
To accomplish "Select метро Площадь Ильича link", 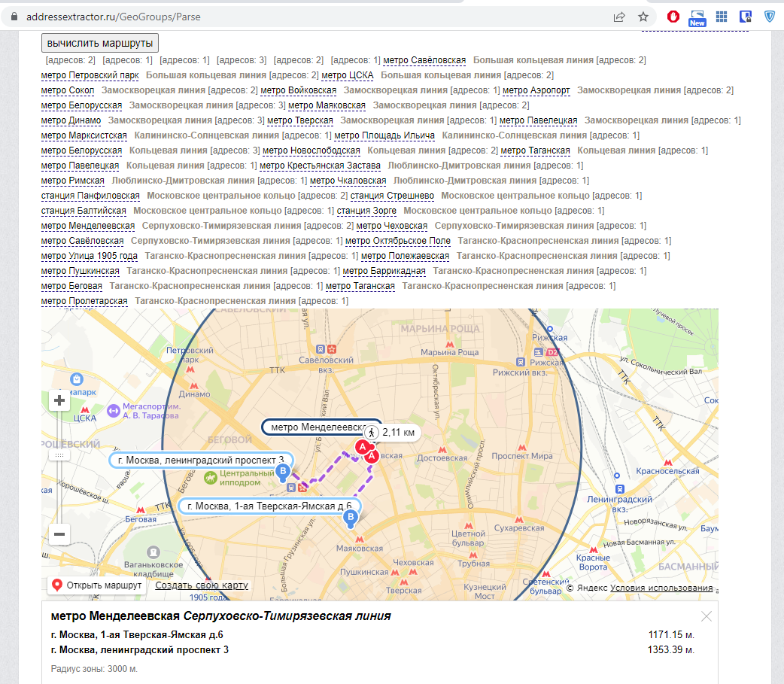I will (x=384, y=135).
